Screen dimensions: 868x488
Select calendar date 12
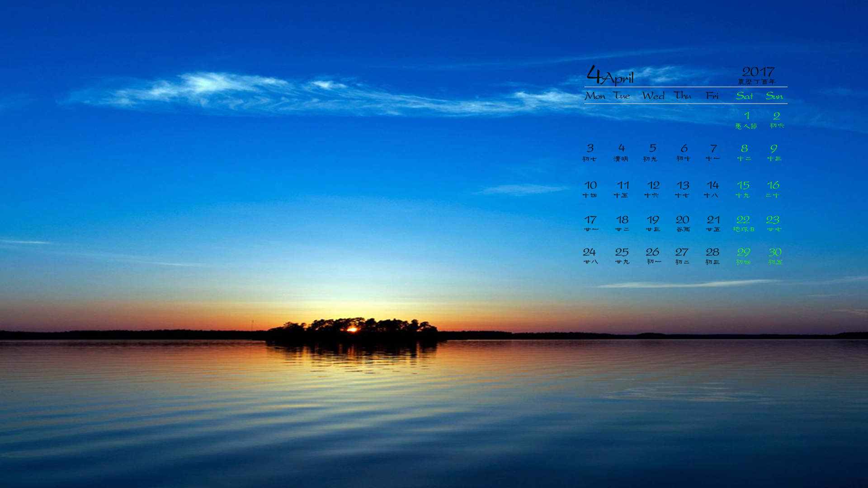point(652,190)
